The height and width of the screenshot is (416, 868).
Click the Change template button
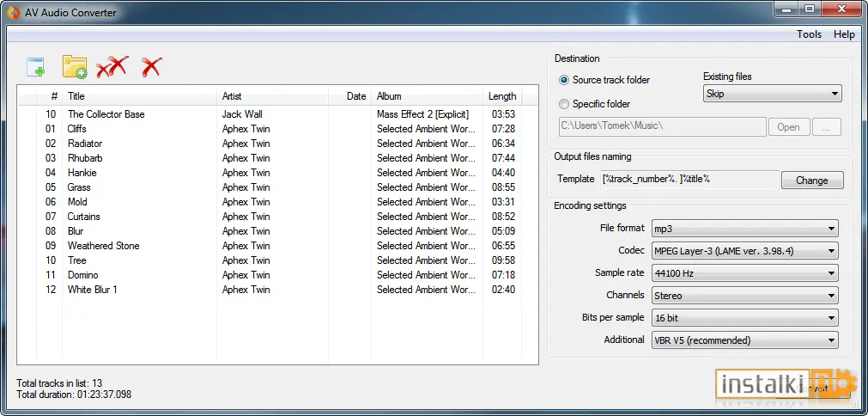812,180
